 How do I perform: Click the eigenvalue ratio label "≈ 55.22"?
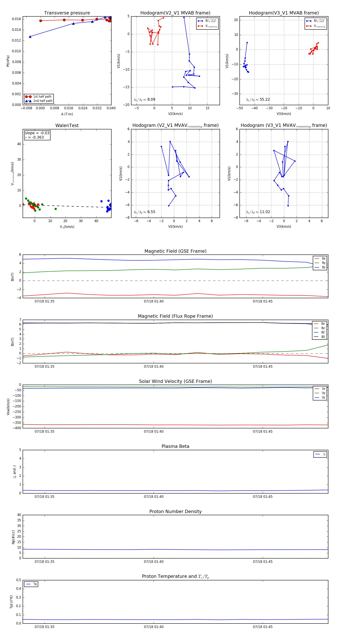[x=258, y=100]
